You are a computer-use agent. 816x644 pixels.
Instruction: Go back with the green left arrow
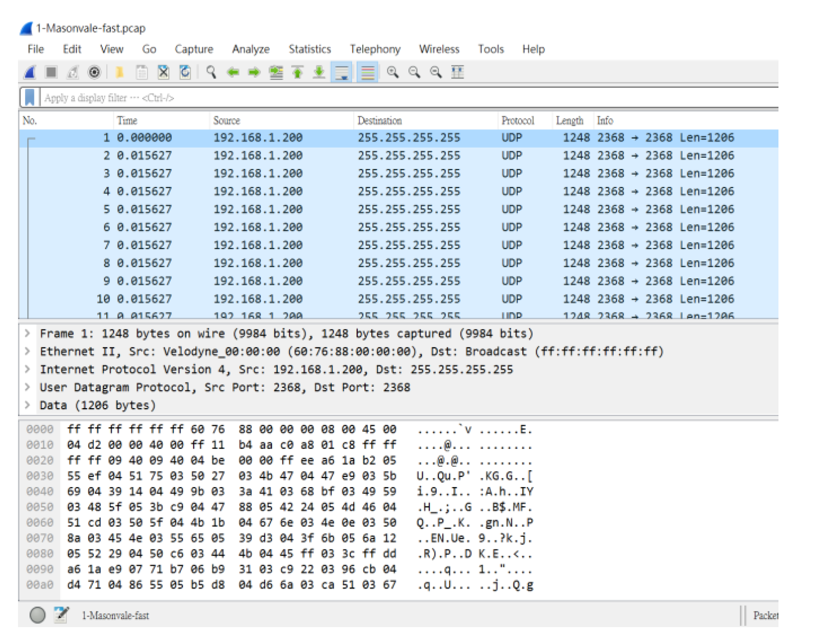(x=233, y=72)
